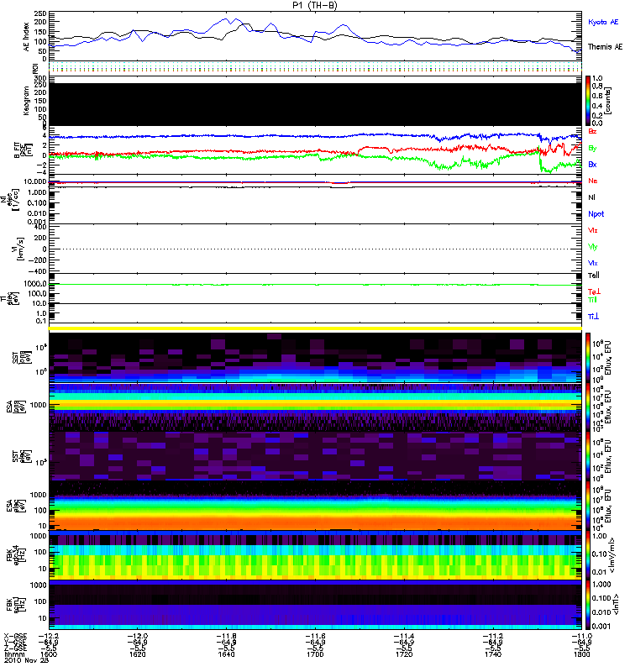Click the green Viy legend label
Screen dimensions: 630x672
tap(592, 247)
